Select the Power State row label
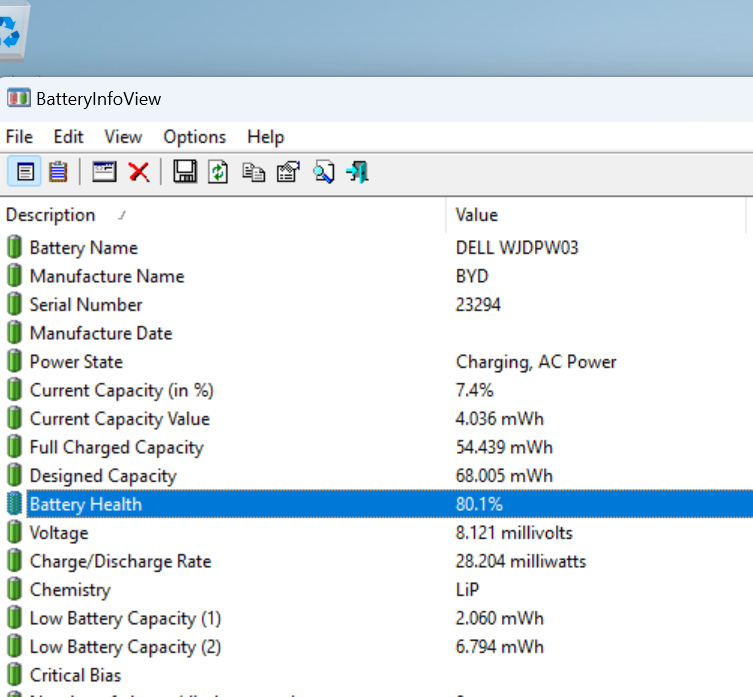 (x=76, y=362)
